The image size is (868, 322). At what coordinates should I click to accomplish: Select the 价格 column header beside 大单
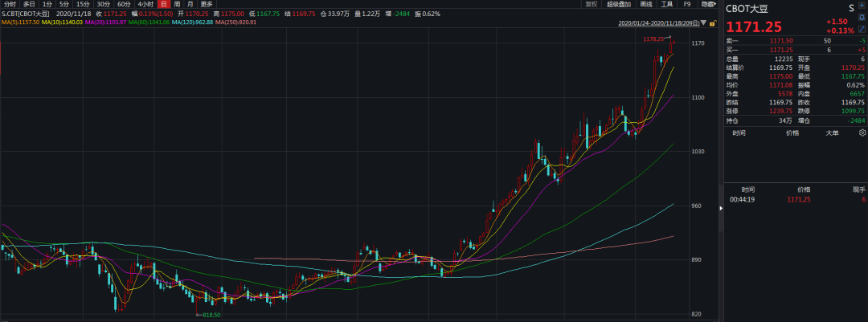(792, 132)
